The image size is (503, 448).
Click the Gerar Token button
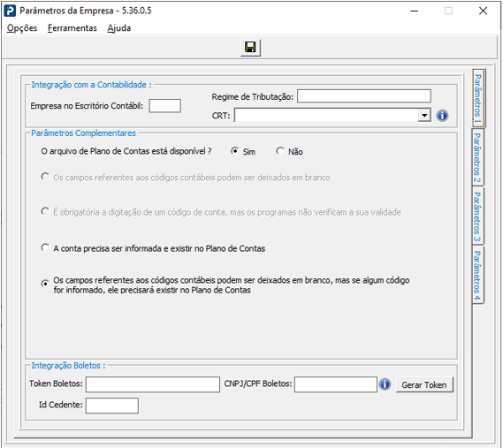(424, 385)
